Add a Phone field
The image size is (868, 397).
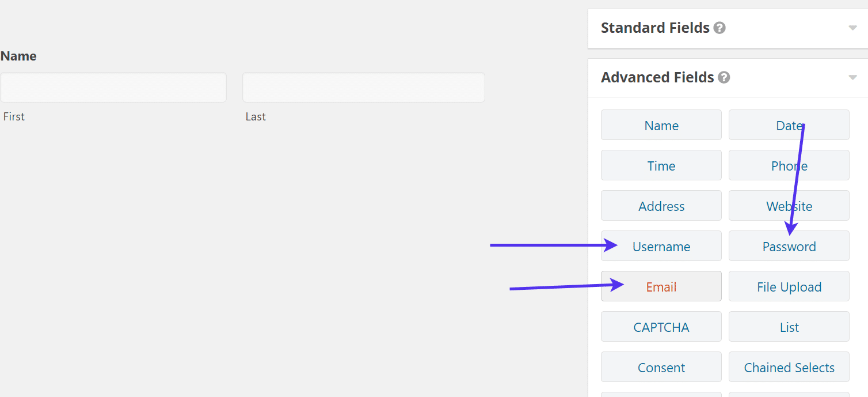(789, 165)
